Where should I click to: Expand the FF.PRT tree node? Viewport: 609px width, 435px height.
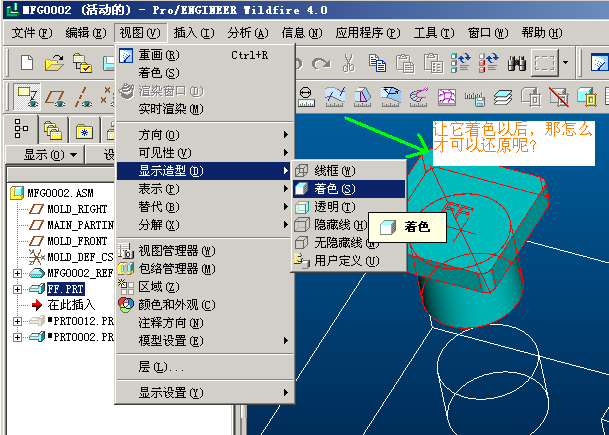[17, 289]
